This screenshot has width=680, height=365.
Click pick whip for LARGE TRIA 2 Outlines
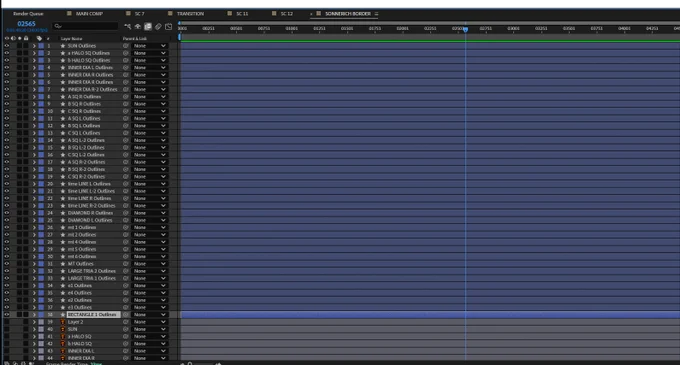pos(126,271)
